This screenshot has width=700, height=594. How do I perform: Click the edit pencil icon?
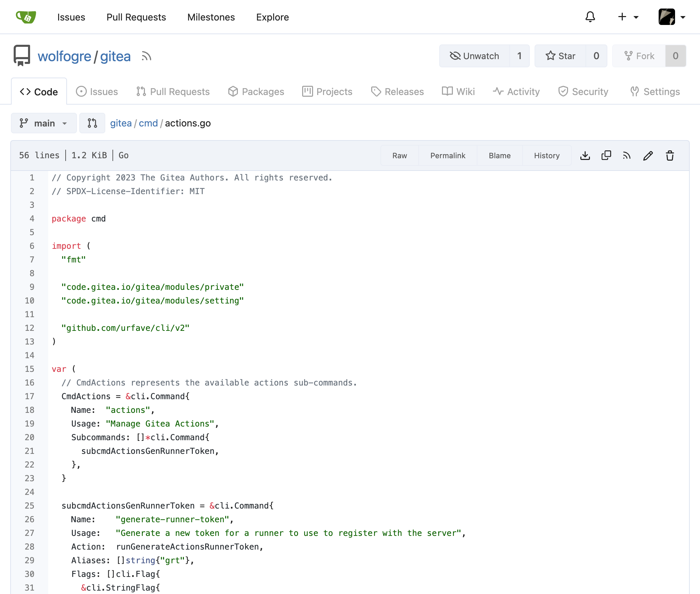(648, 156)
